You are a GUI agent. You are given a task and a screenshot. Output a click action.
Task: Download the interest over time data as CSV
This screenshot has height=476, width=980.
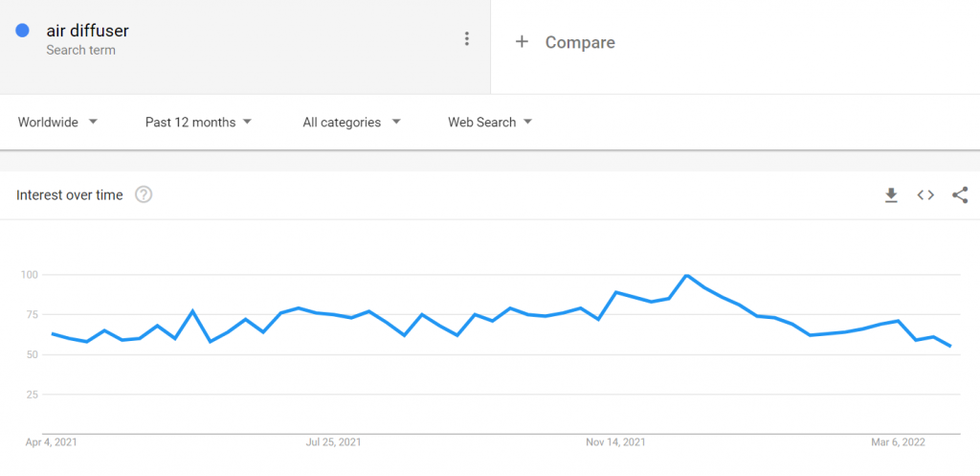[x=891, y=195]
